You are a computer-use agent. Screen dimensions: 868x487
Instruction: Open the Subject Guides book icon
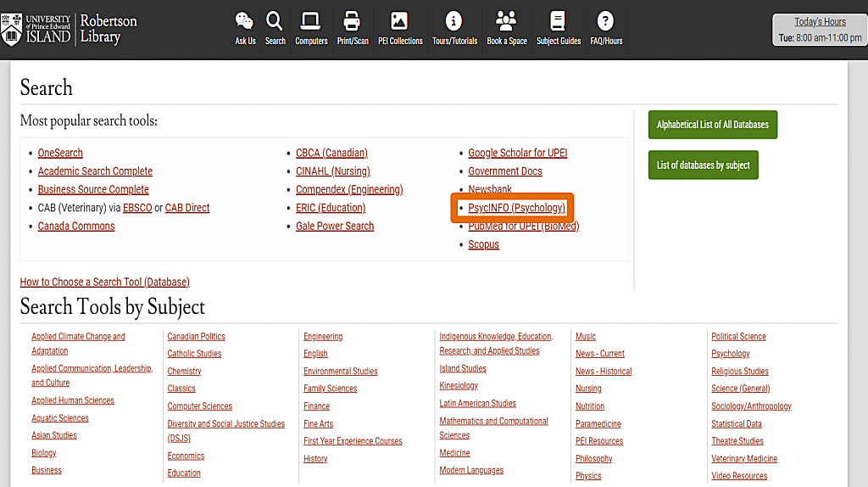pos(558,21)
